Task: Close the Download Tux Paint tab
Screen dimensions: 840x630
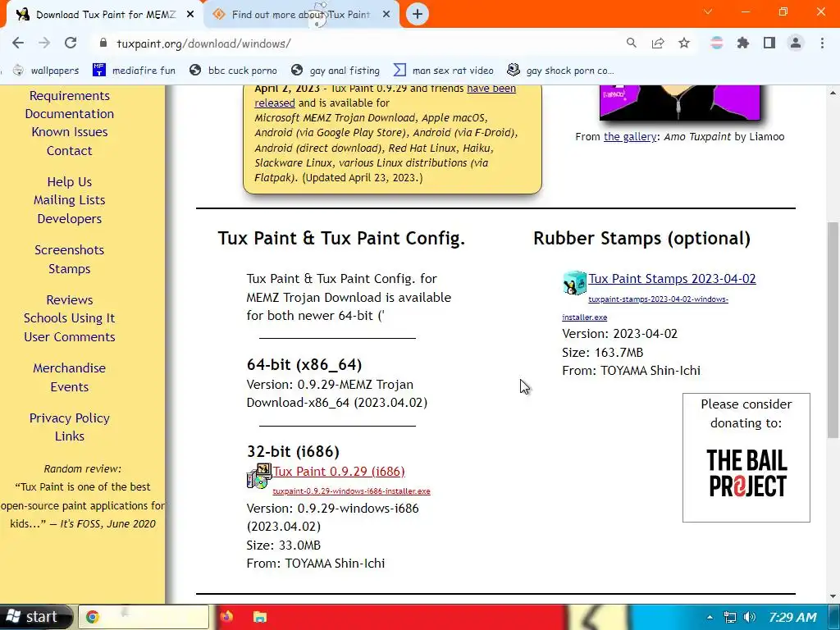Action: click(190, 15)
